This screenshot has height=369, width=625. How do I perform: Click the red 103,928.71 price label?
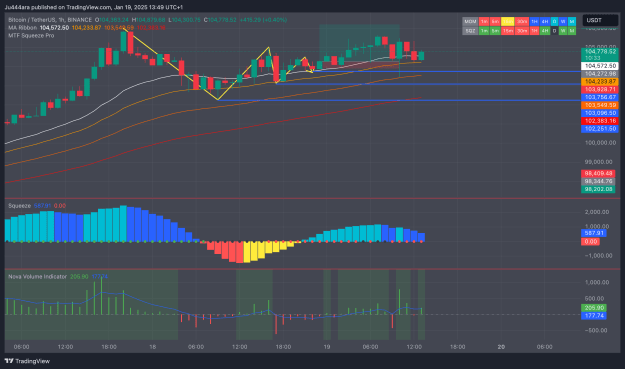pyautogui.click(x=600, y=89)
